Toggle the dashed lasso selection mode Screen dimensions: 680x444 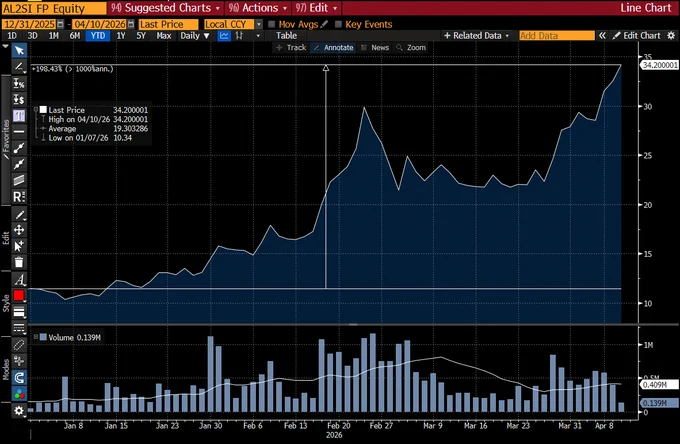coord(19,345)
